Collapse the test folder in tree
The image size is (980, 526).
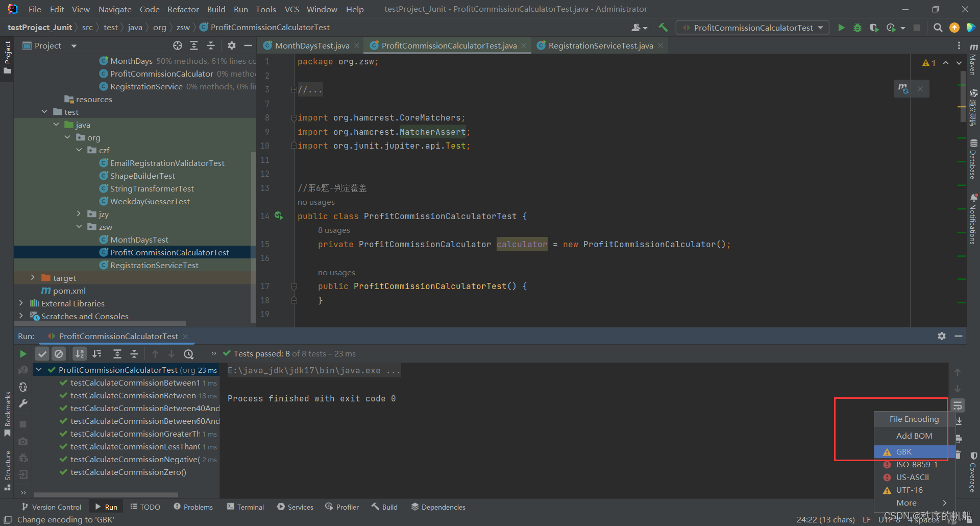coord(44,111)
